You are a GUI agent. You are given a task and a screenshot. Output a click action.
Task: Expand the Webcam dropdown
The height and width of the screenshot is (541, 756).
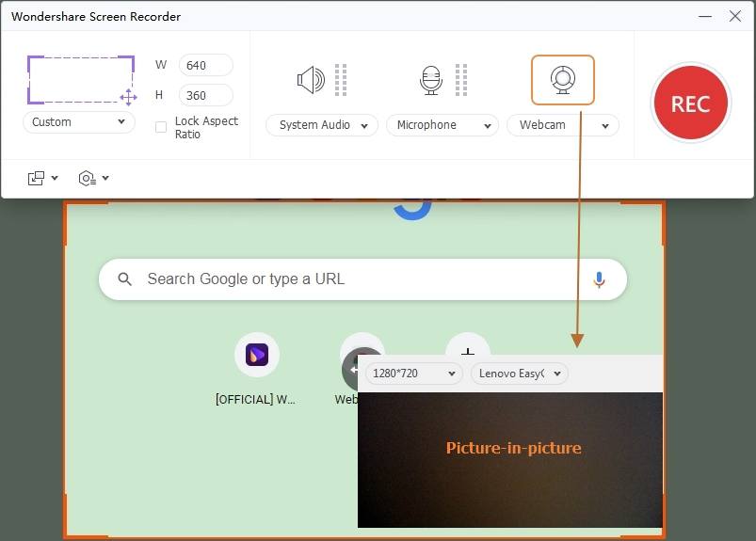563,125
